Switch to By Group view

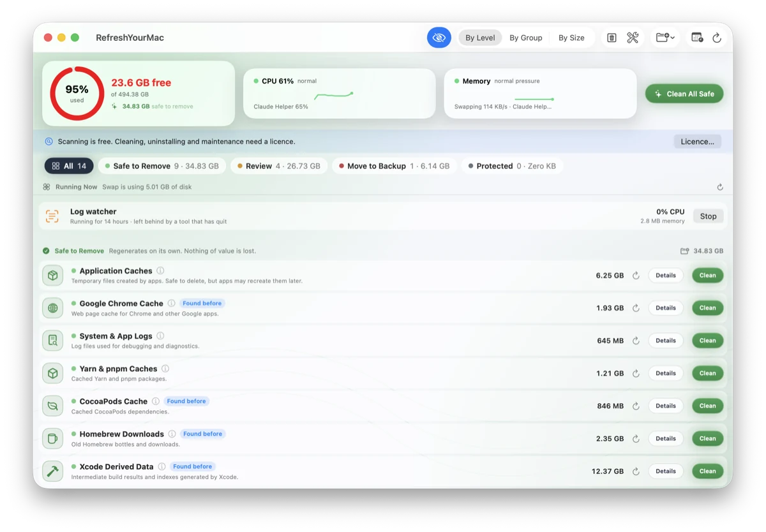525,38
